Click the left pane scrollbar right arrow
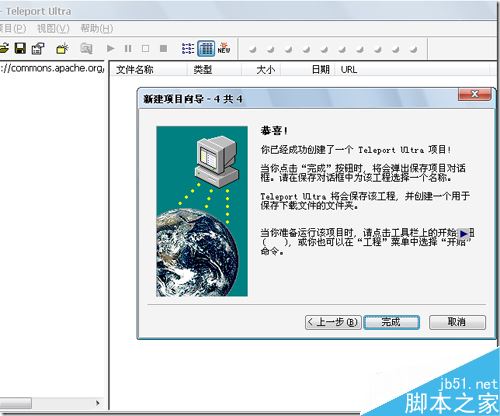Image resolution: width=500 pixels, height=416 pixels. (x=98, y=403)
